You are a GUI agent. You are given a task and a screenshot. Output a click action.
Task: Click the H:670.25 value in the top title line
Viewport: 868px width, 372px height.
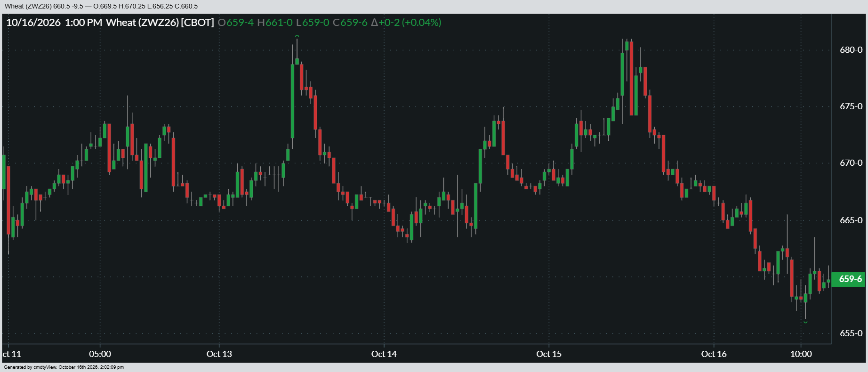point(133,7)
